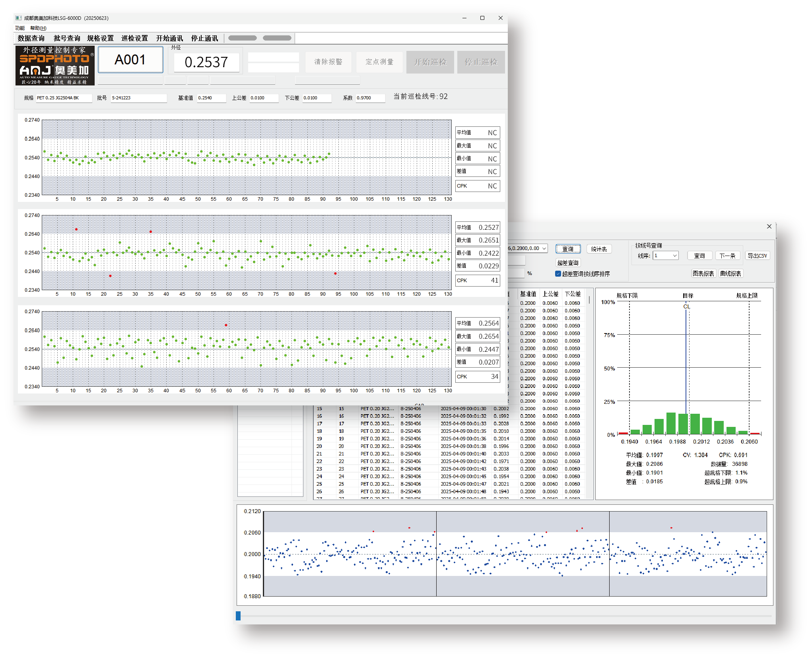The height and width of the screenshot is (659, 812).
Task: Open the 线序 dropdown
Action: point(666,256)
